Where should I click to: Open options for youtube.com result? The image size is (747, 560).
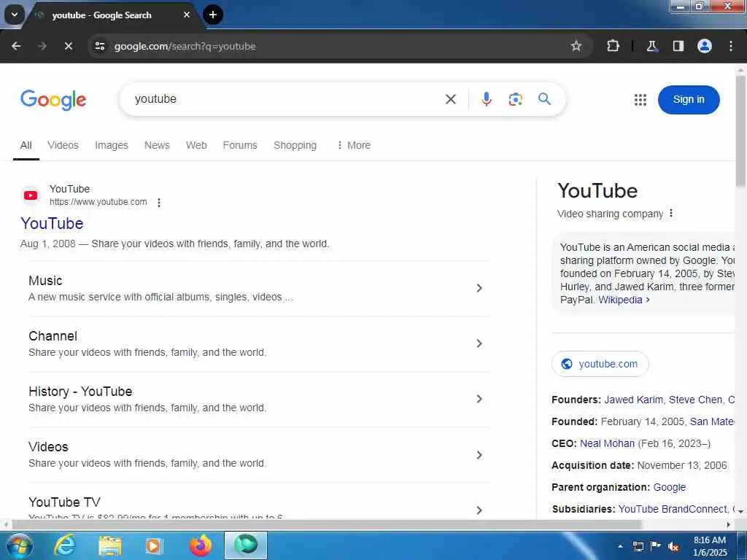158,203
